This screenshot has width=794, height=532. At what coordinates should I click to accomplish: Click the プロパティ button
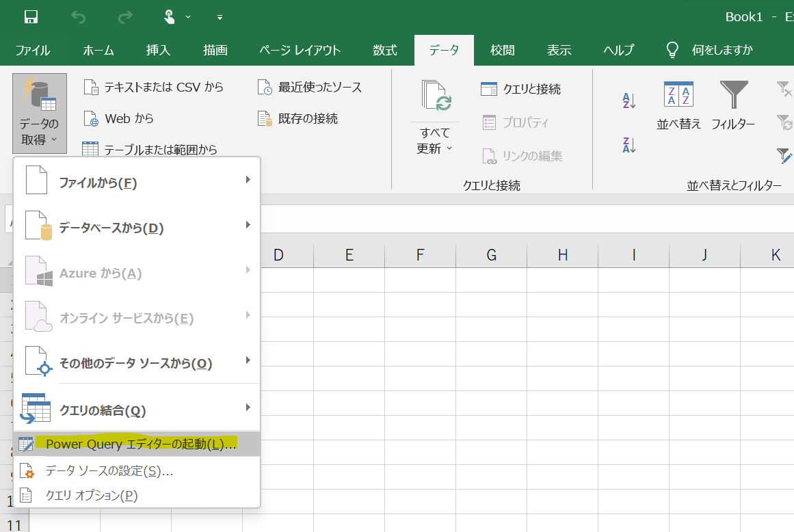(x=515, y=122)
